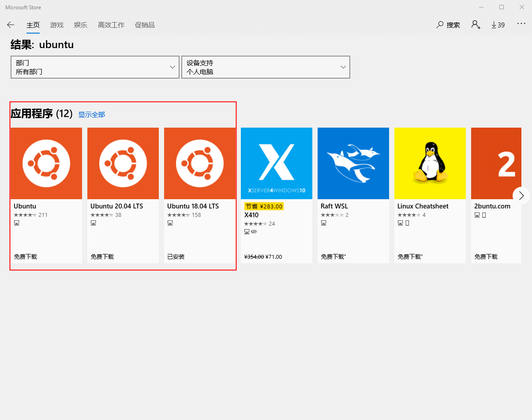Click PC device icon under Raft WSL
Screen dimensions: 532x420
click(x=324, y=223)
